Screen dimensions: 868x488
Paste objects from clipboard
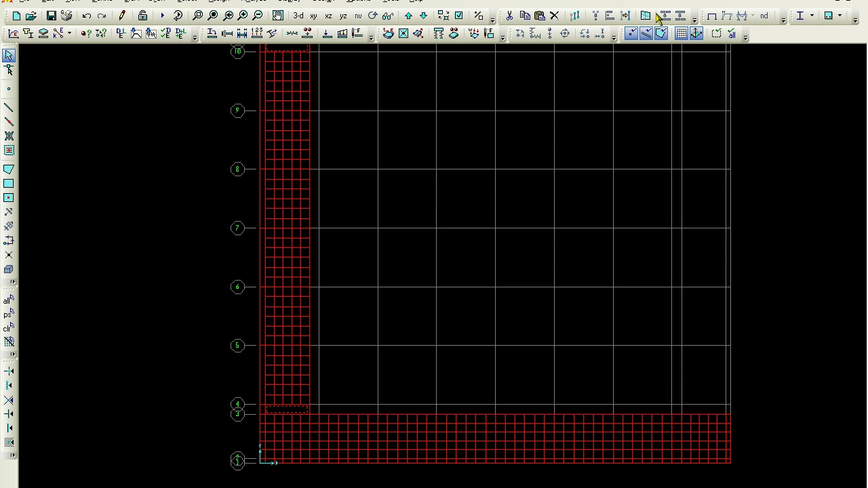[x=539, y=16]
